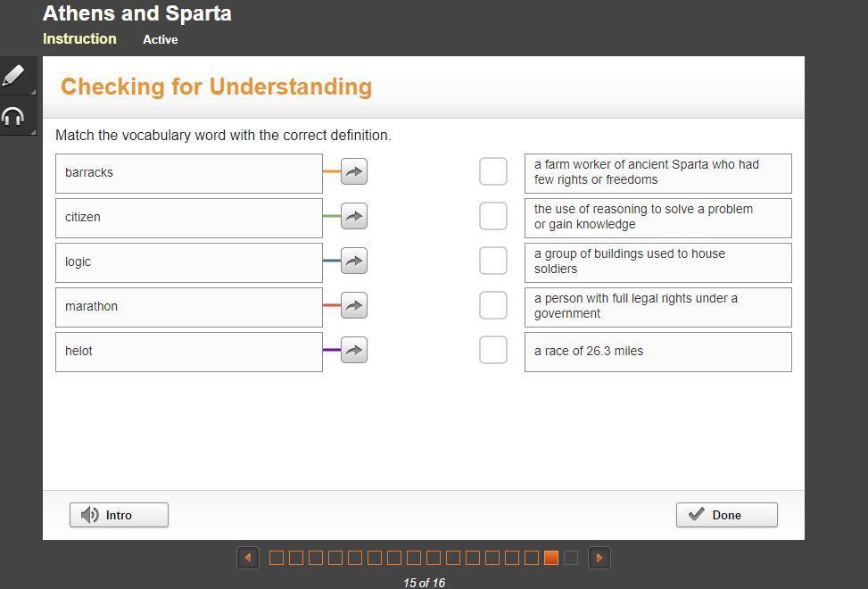Screen dimensions: 868x589
Task: Click the Athens and Sparta lesson title
Action: tap(137, 13)
